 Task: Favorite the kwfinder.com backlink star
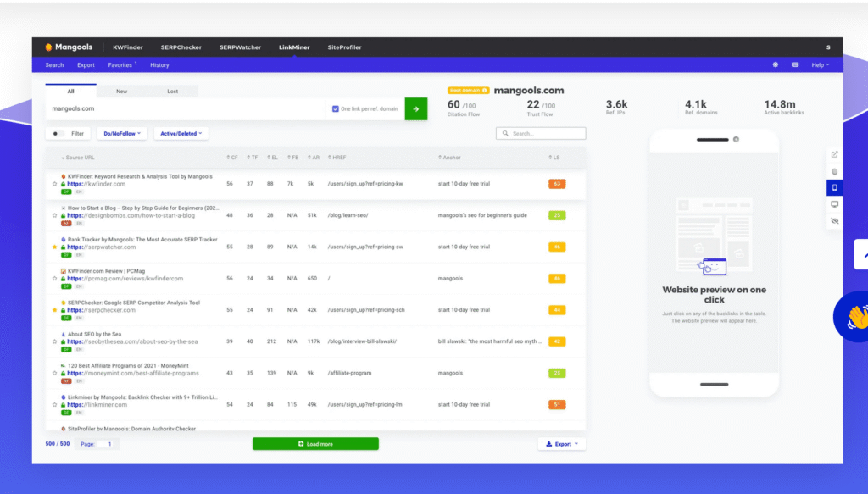[x=54, y=184]
